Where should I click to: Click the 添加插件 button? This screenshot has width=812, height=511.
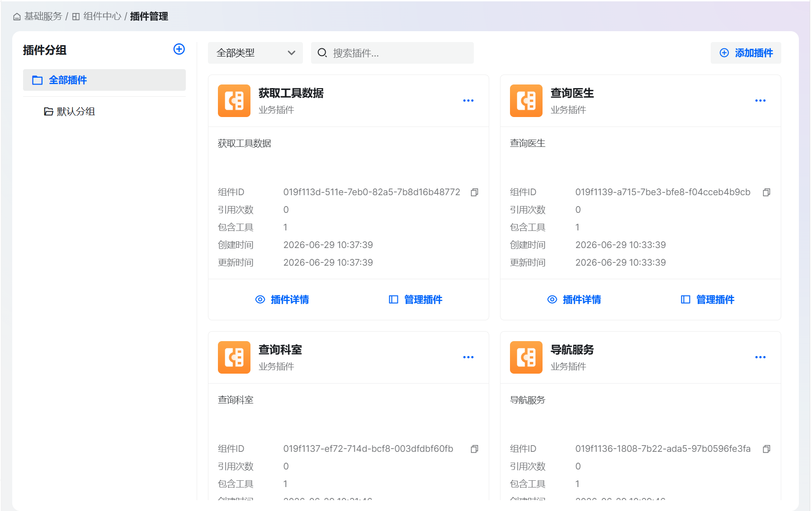point(746,53)
